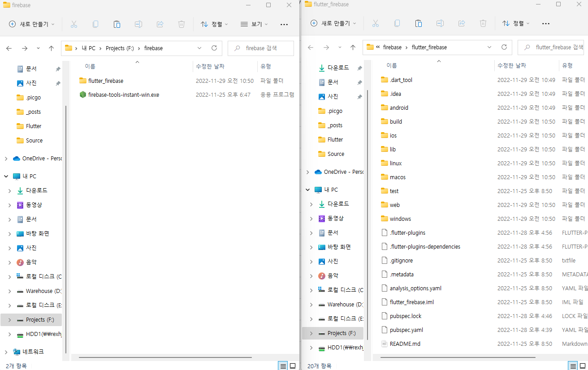This screenshot has width=588, height=370.
Task: Click Share icon in firebase window toolbar
Action: [160, 24]
